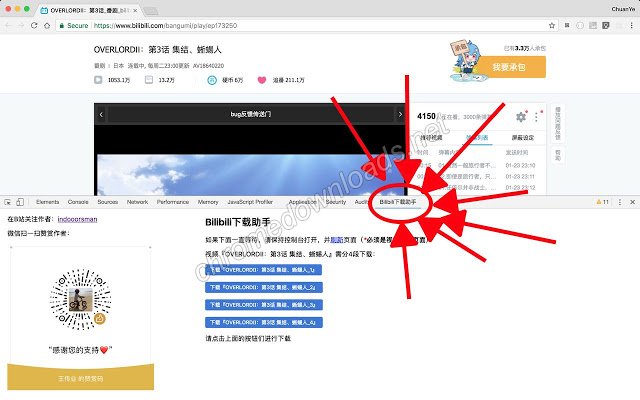This screenshot has height=400, width=640.
Task: Click the bug反馈传送门 banner text
Action: coord(251,114)
